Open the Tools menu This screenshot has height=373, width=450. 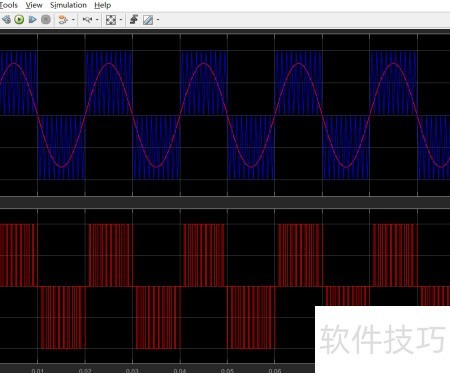click(9, 5)
